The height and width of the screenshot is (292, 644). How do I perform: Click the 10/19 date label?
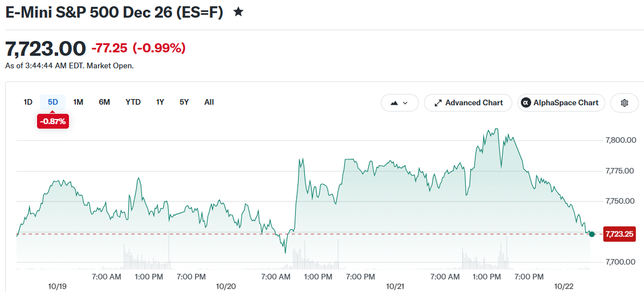(57, 286)
